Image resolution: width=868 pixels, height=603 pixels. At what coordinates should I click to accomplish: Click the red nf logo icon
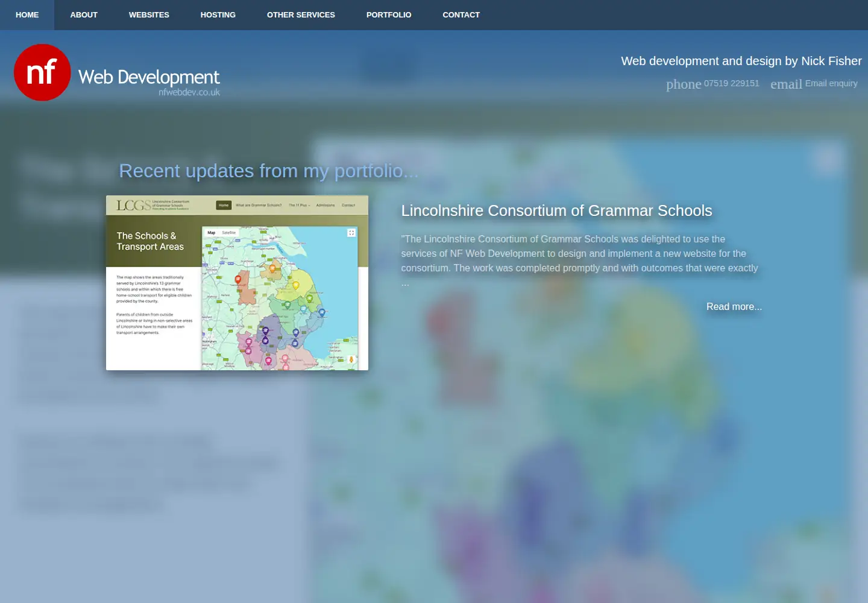(x=42, y=72)
